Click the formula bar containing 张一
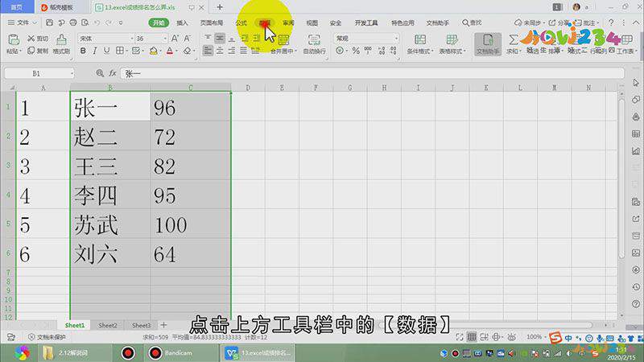Screen dimensions: 644x362 click(x=372, y=73)
